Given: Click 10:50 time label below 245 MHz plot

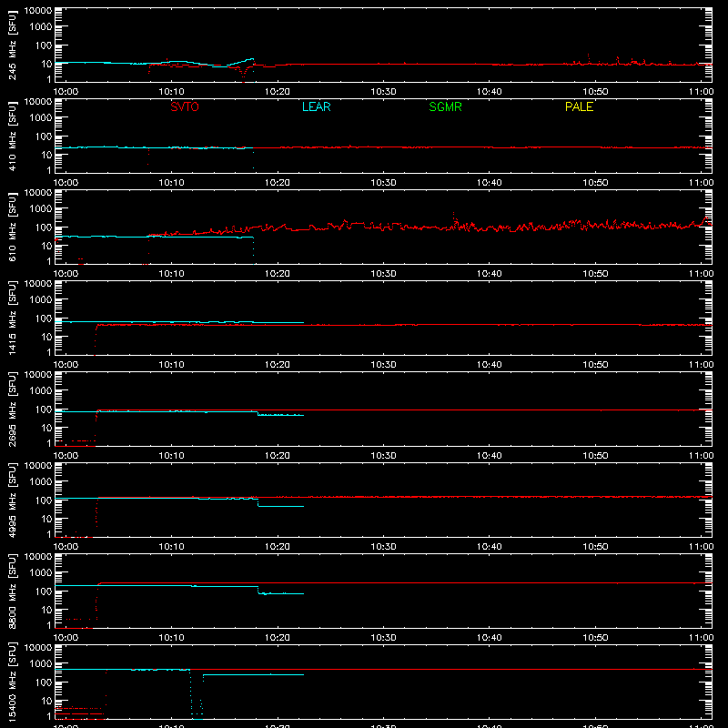Looking at the screenshot, I should (x=595, y=92).
